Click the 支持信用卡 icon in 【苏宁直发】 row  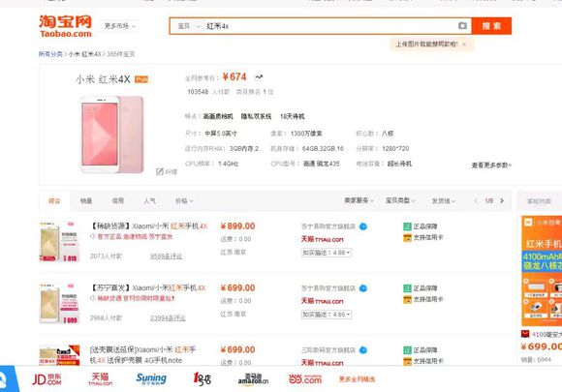click(x=407, y=299)
